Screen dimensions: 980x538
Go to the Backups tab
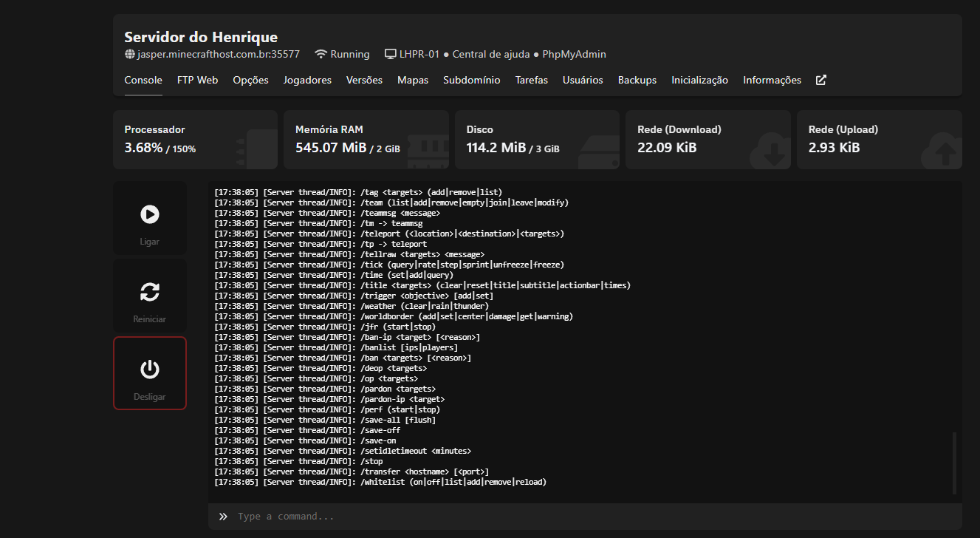click(637, 80)
